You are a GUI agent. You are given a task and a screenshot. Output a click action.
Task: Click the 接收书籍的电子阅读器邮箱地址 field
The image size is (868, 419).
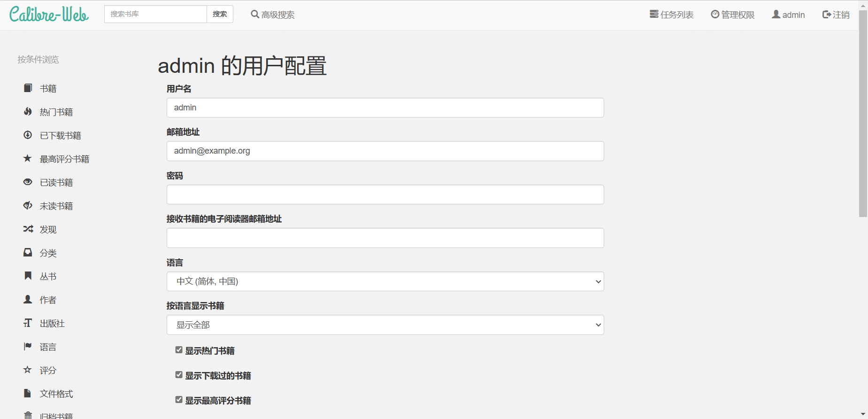tap(385, 238)
